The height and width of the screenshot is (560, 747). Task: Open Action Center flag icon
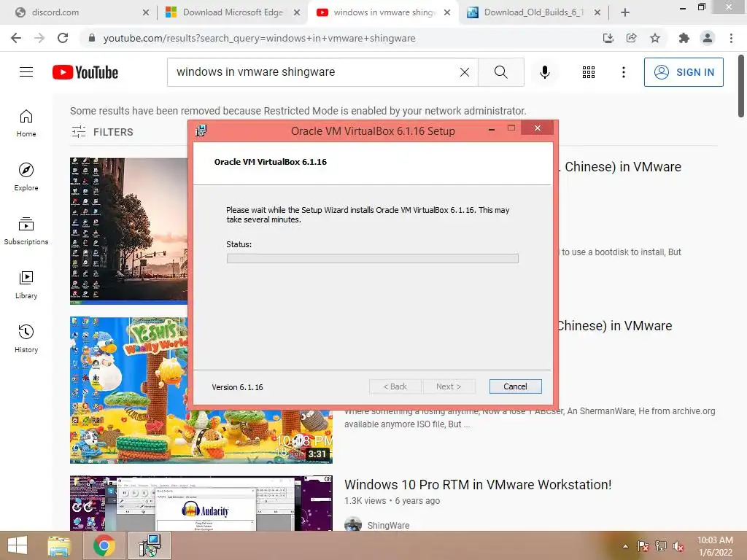pyautogui.click(x=643, y=546)
